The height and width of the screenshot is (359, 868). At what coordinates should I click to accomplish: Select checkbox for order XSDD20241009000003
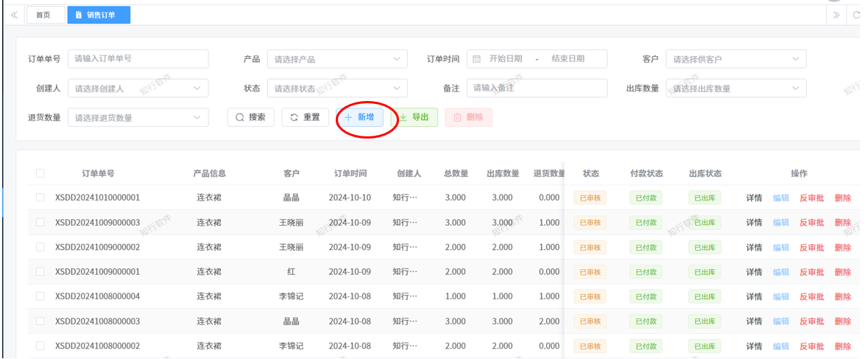click(40, 223)
